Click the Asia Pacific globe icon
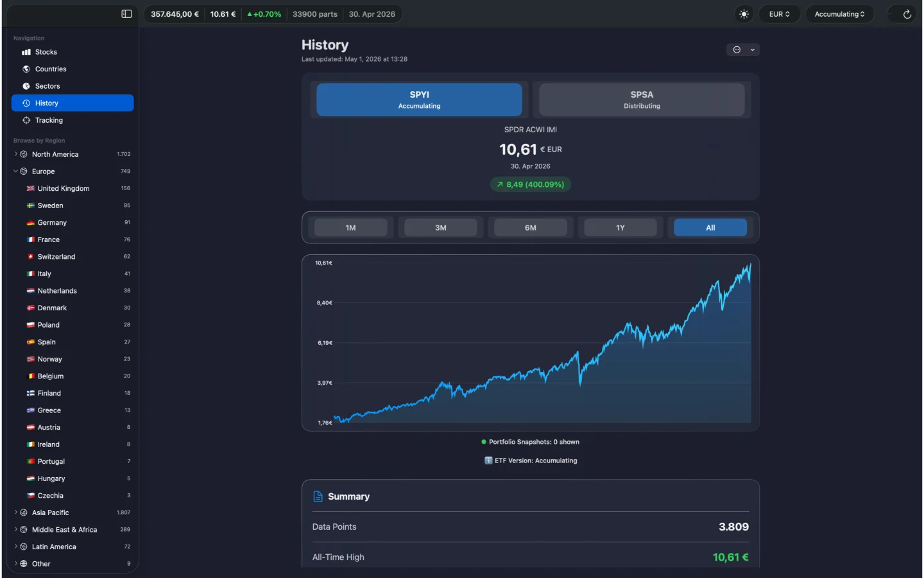The width and height of the screenshot is (924, 578). pyautogui.click(x=24, y=512)
